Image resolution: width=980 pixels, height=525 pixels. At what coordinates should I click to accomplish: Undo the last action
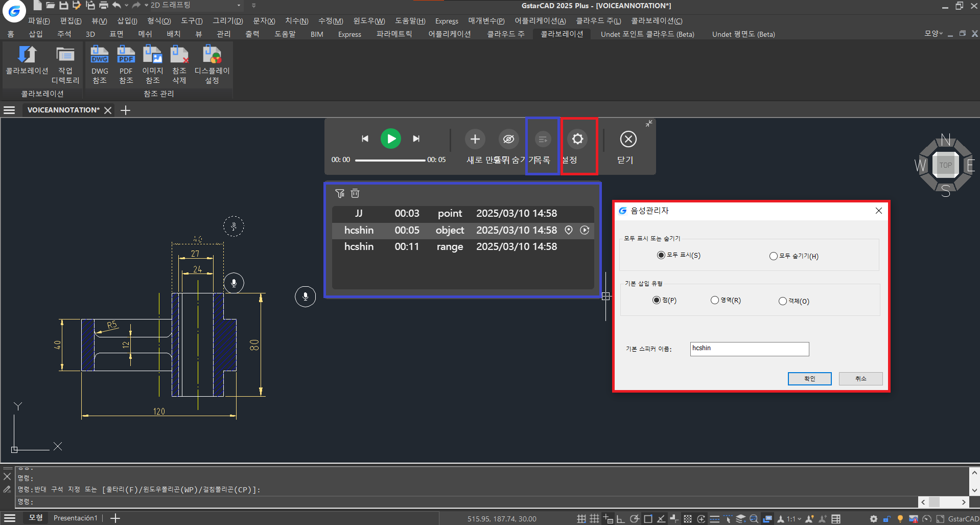click(117, 6)
